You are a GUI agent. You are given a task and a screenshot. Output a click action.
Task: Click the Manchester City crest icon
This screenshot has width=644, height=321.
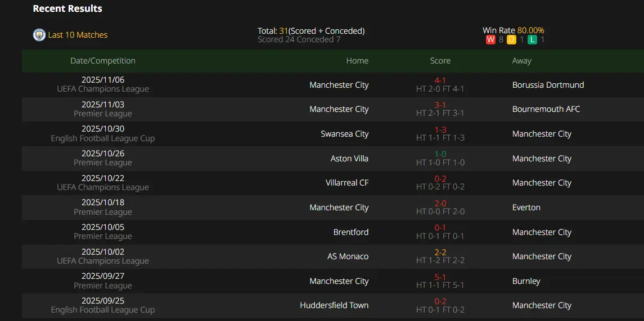(x=39, y=35)
